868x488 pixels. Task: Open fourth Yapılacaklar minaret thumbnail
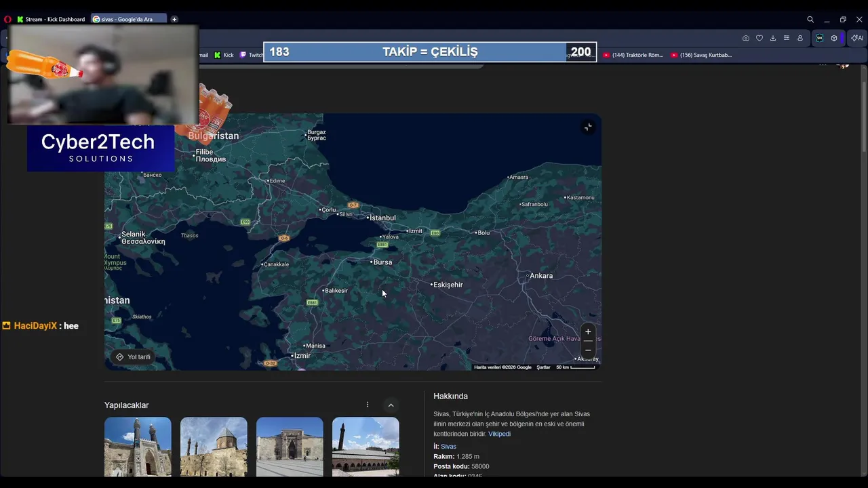366,447
